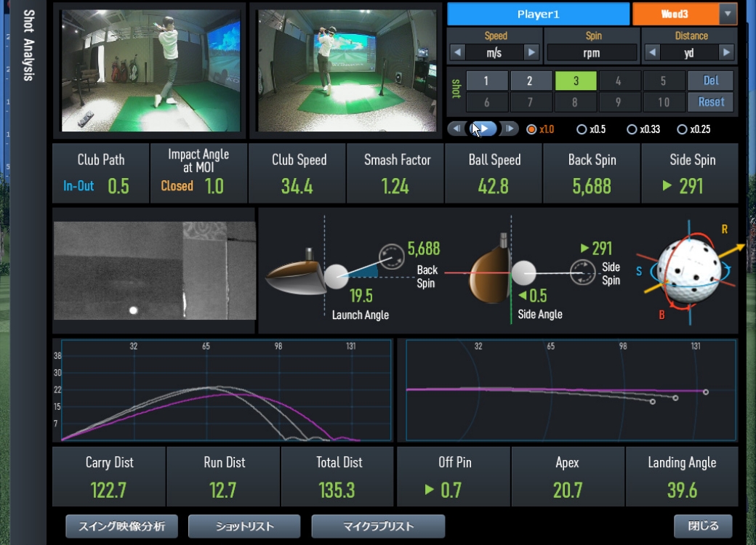The width and height of the screenshot is (756, 545).
Task: Click right arrow for Distance unit
Action: [726, 52]
